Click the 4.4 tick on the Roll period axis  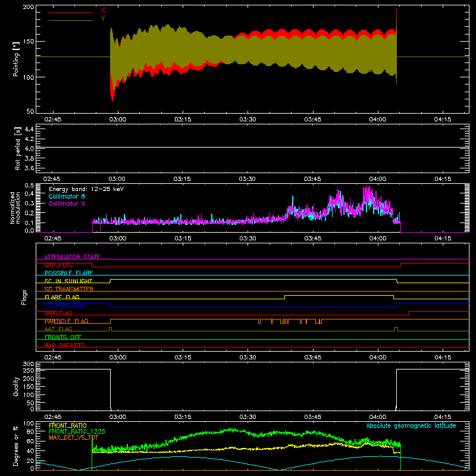(x=29, y=129)
